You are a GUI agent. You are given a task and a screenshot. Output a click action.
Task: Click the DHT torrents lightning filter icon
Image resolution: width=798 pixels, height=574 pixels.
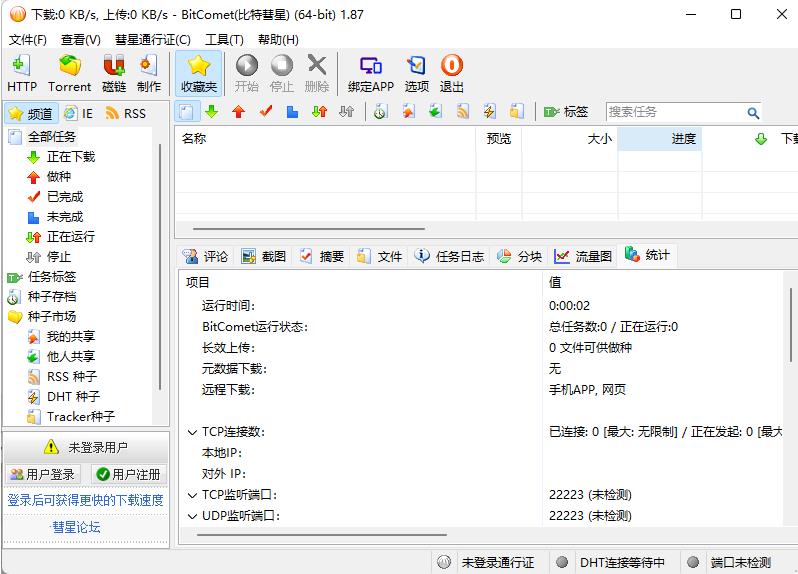click(x=490, y=111)
